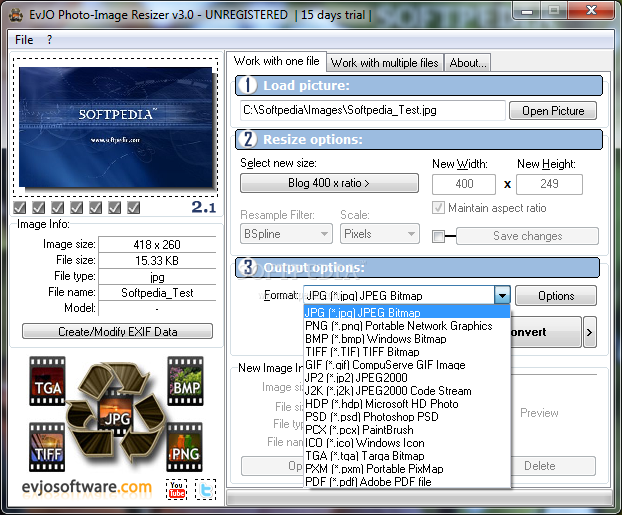Choose PCX PaintBrush format

[x=407, y=430]
